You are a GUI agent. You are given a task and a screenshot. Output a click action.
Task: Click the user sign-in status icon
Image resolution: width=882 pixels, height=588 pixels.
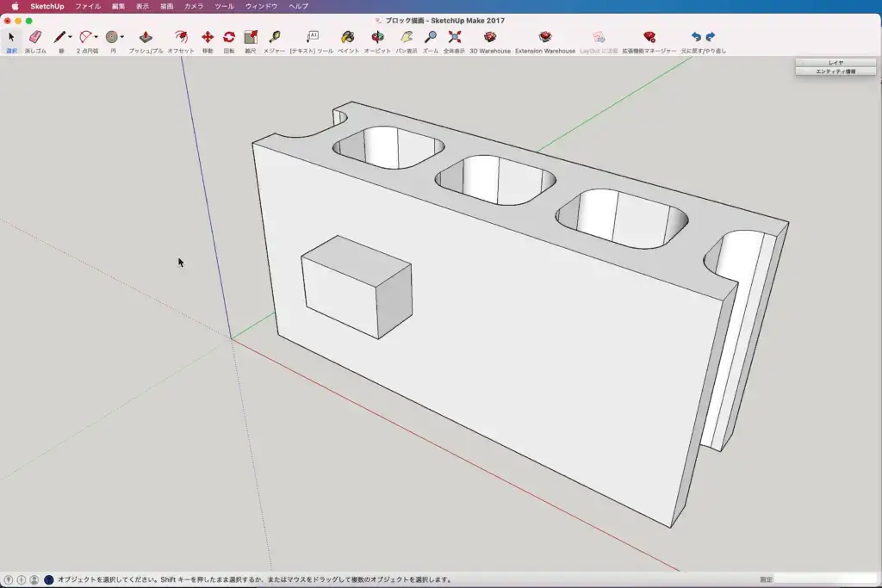pos(34,579)
